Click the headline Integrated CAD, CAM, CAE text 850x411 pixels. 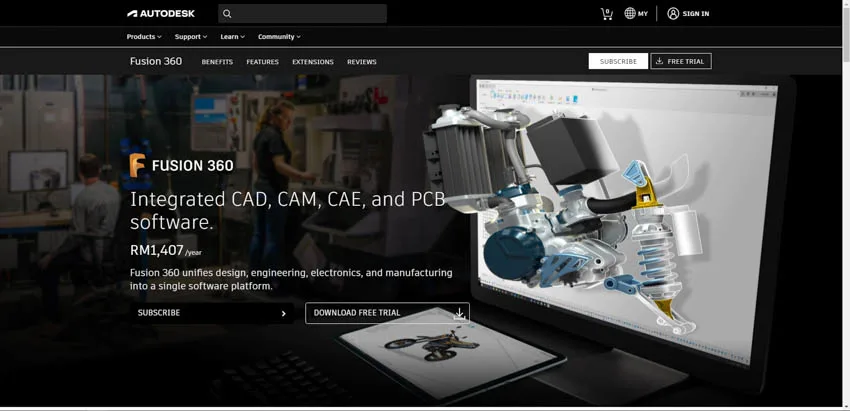pyautogui.click(x=287, y=210)
